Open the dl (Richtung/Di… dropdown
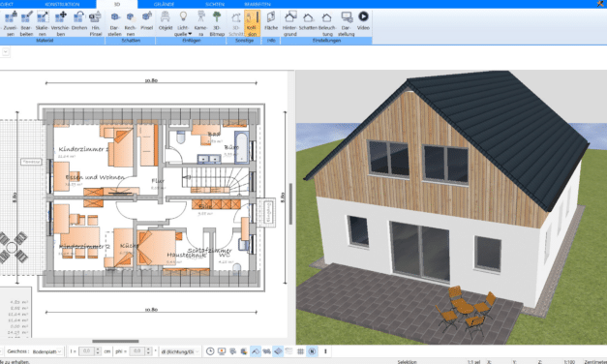 (180, 351)
